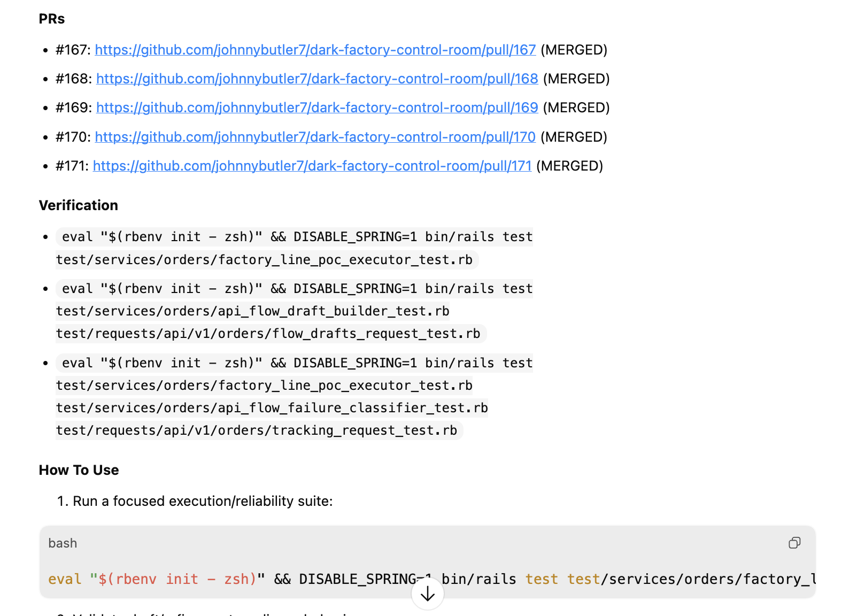Copy the bash code block contents
849x616 pixels.
click(794, 543)
